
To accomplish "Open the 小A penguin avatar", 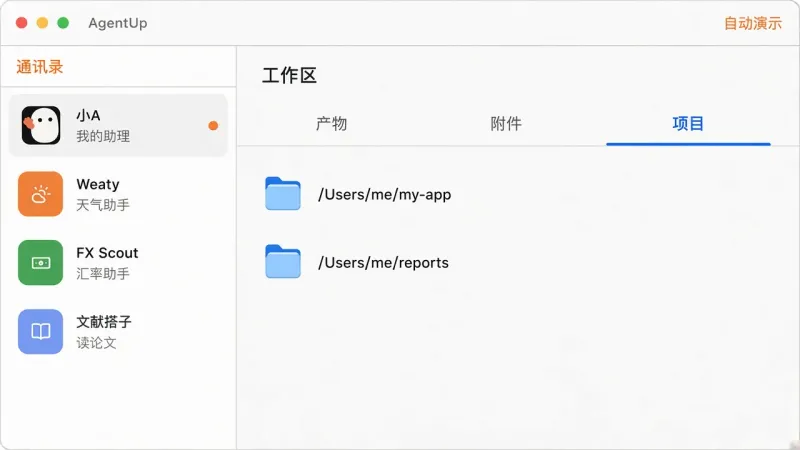I will pyautogui.click(x=41, y=126).
